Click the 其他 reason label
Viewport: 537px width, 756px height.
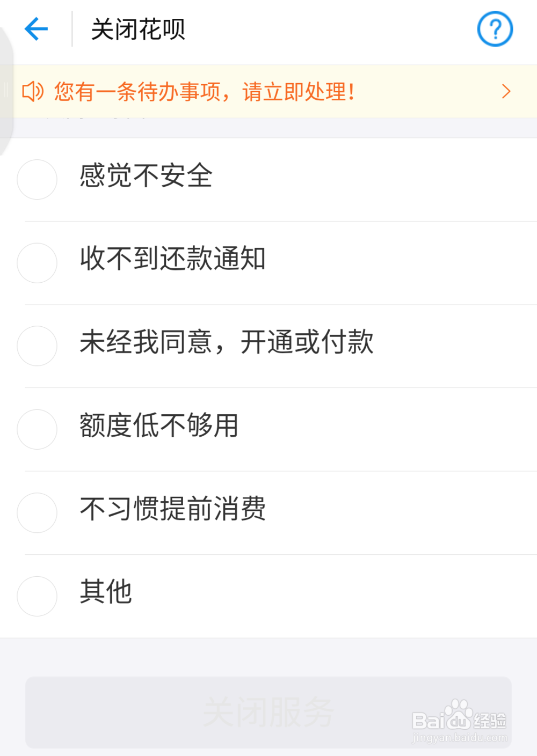[106, 592]
